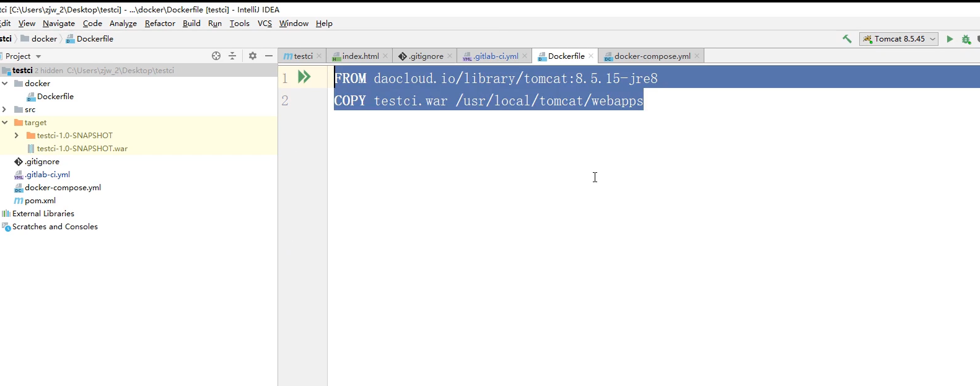980x386 pixels.
Task: Click the Build project hammer icon
Action: tap(847, 39)
